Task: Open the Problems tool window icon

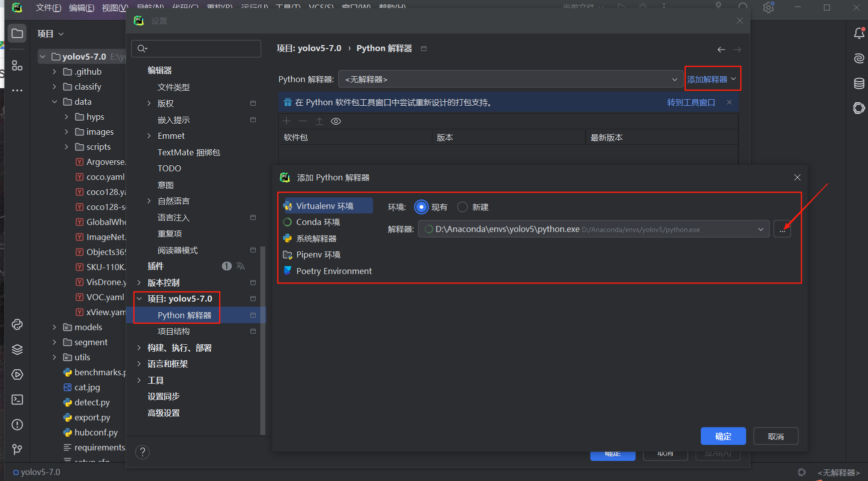Action: point(17,425)
